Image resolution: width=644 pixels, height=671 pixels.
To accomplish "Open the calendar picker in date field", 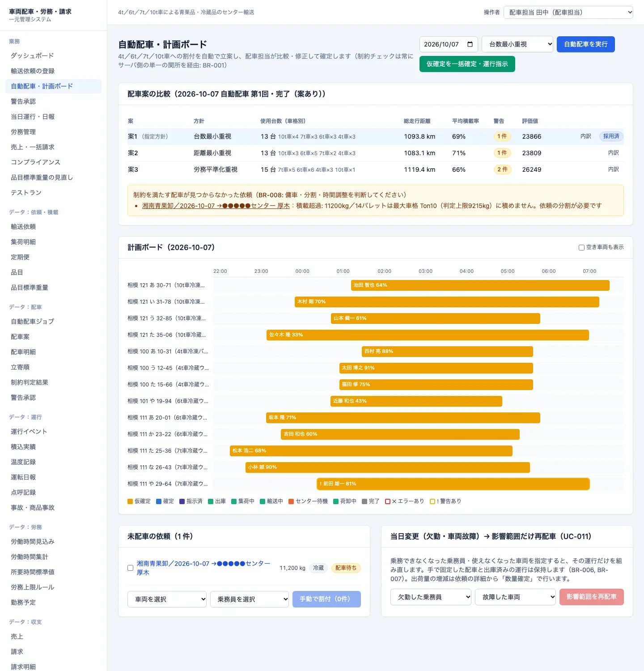I will tap(470, 44).
